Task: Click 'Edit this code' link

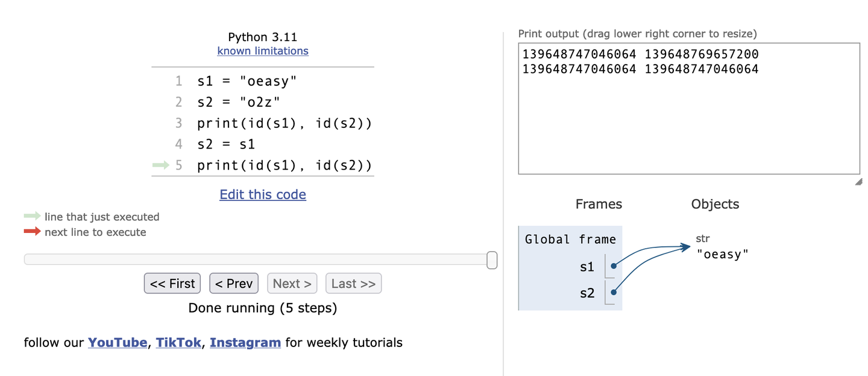Action: (x=263, y=194)
